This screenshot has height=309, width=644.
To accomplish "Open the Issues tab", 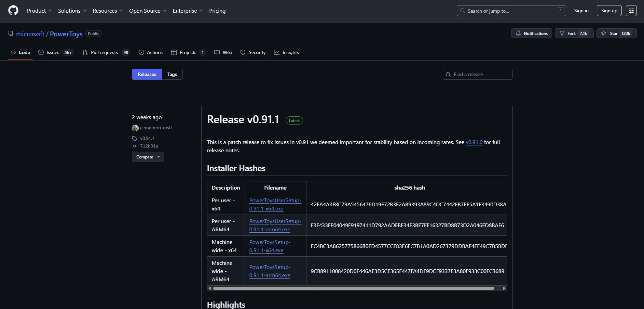I will (x=55, y=52).
